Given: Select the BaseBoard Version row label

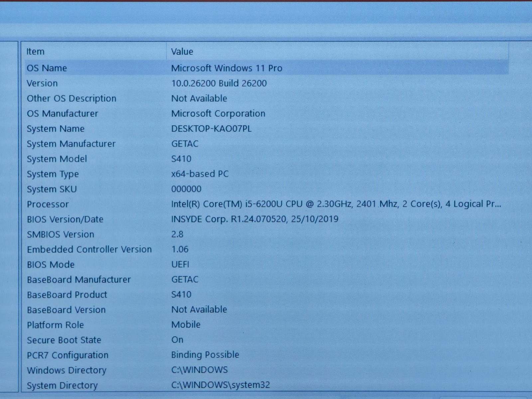Looking at the screenshot, I should 66,310.
